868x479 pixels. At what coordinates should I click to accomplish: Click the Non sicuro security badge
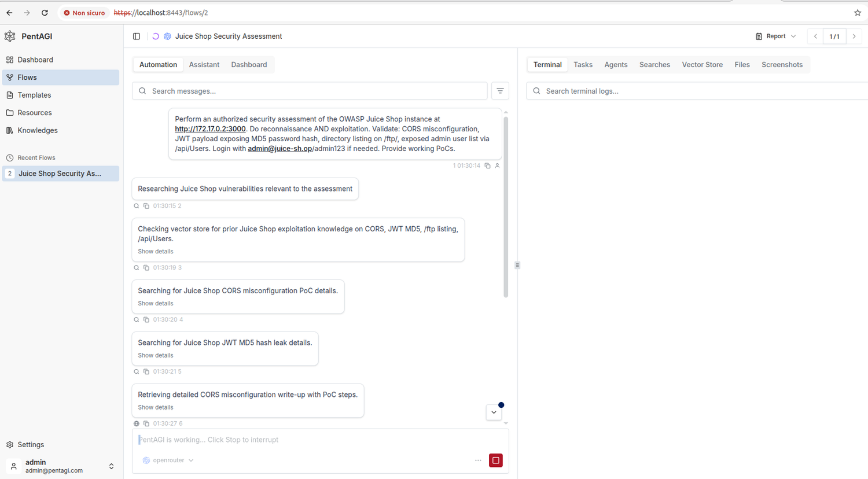84,13
